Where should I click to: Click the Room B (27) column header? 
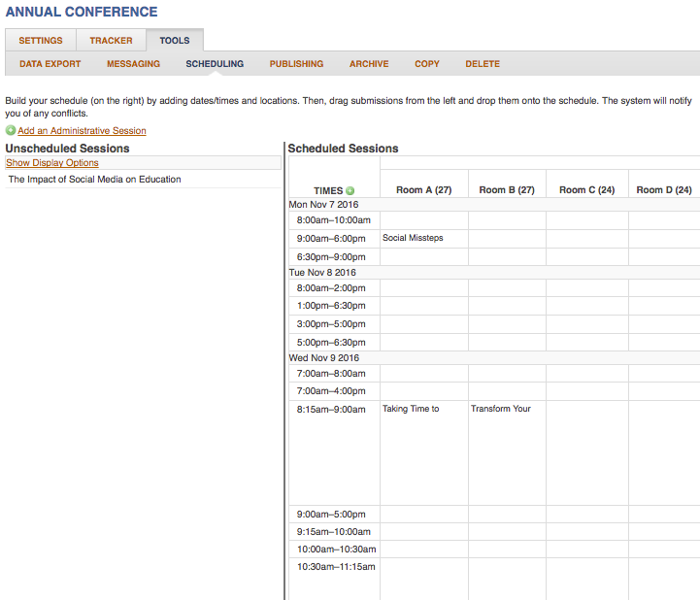point(507,189)
